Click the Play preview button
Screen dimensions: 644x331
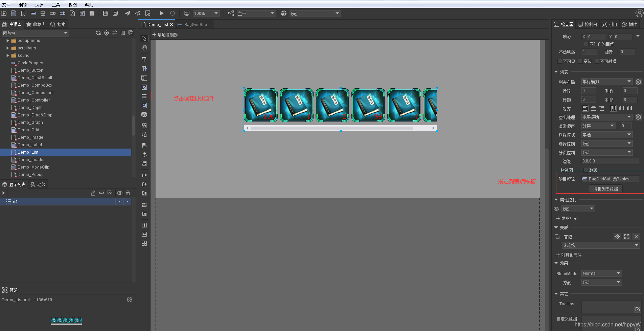point(161,13)
